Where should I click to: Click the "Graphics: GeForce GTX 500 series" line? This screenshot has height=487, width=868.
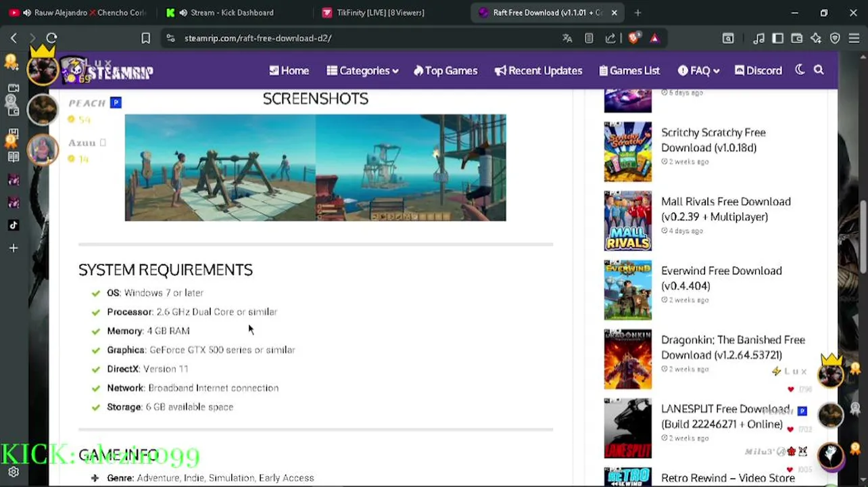click(201, 350)
